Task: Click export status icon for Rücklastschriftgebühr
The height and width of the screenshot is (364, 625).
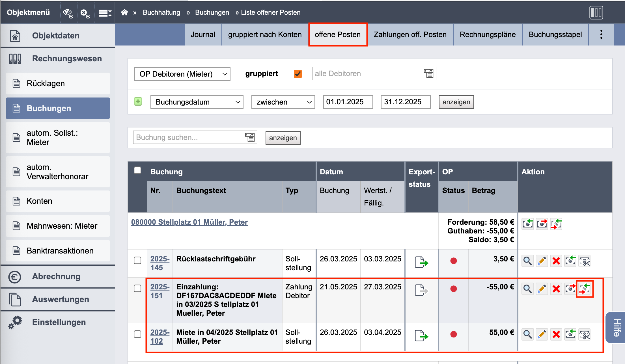Action: pos(421,262)
